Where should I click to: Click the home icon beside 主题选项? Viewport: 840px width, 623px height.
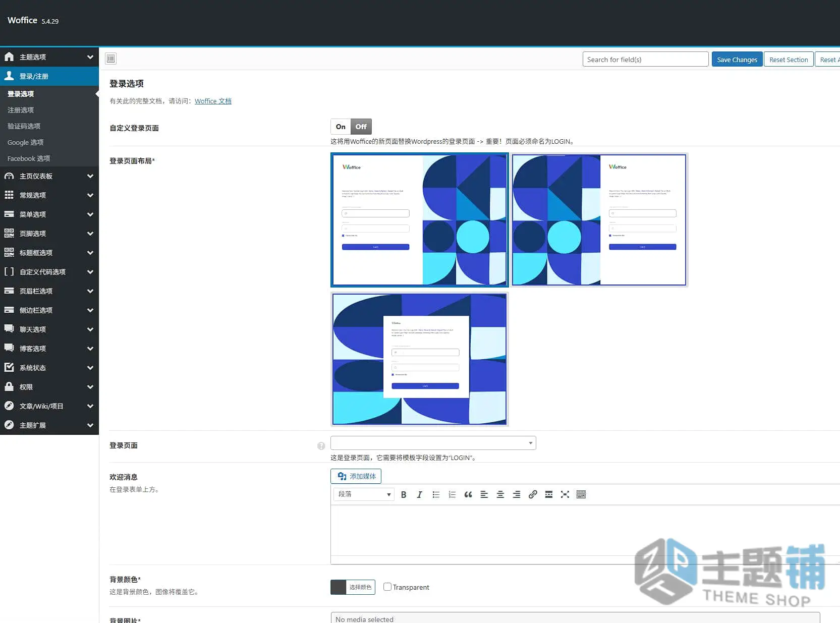(9, 56)
